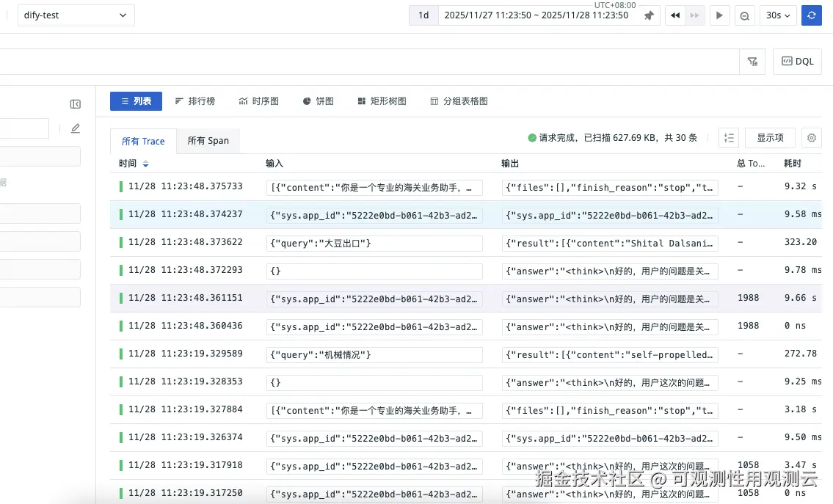Click the 1d time range button

point(423,15)
